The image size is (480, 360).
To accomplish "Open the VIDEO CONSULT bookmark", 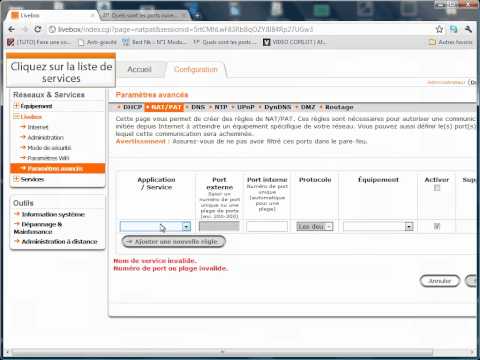I will pyautogui.click(x=295, y=42).
